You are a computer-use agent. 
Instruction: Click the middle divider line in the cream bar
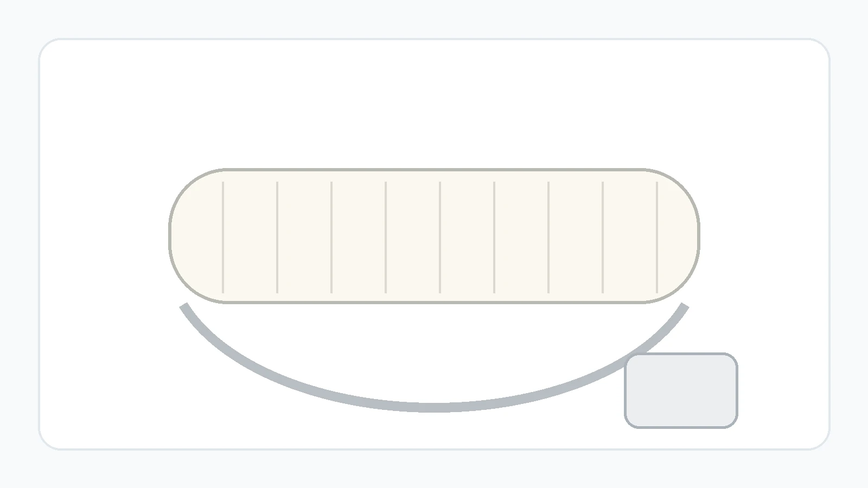pos(440,237)
